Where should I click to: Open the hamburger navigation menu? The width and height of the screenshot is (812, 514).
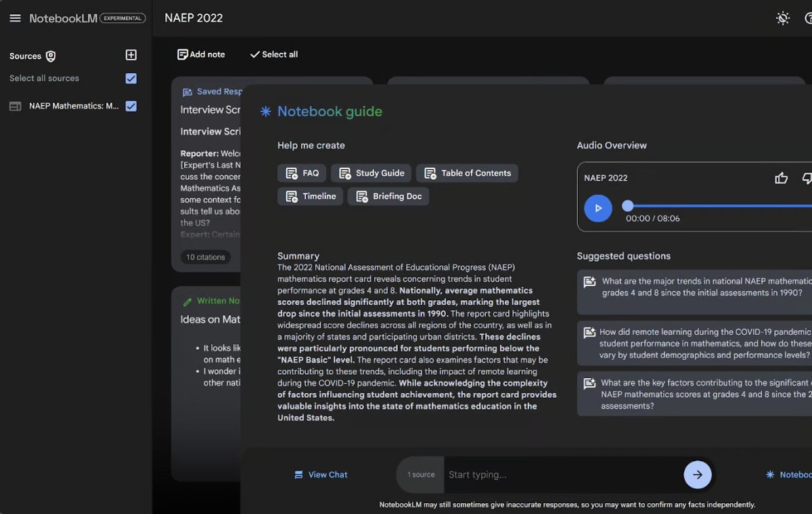[15, 18]
